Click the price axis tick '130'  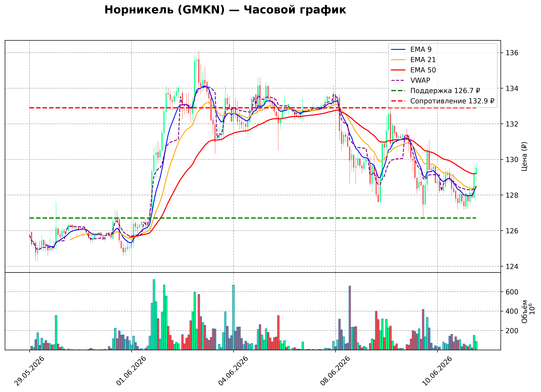[512, 159]
